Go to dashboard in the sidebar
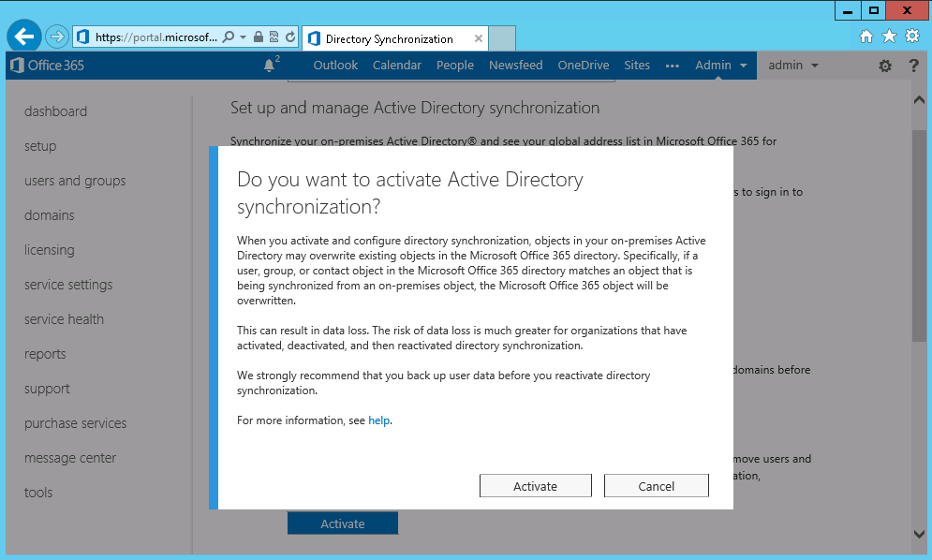 point(55,111)
